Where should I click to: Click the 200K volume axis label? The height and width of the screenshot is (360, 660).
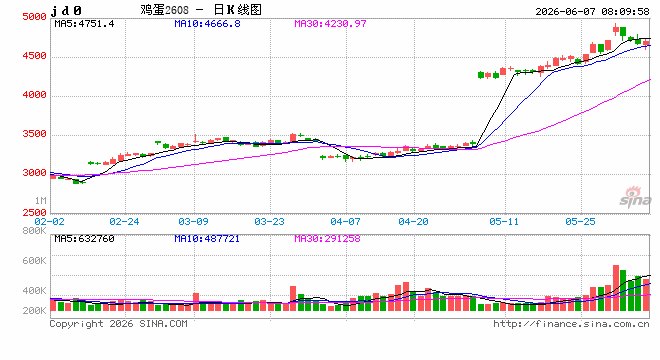[x=34, y=311]
